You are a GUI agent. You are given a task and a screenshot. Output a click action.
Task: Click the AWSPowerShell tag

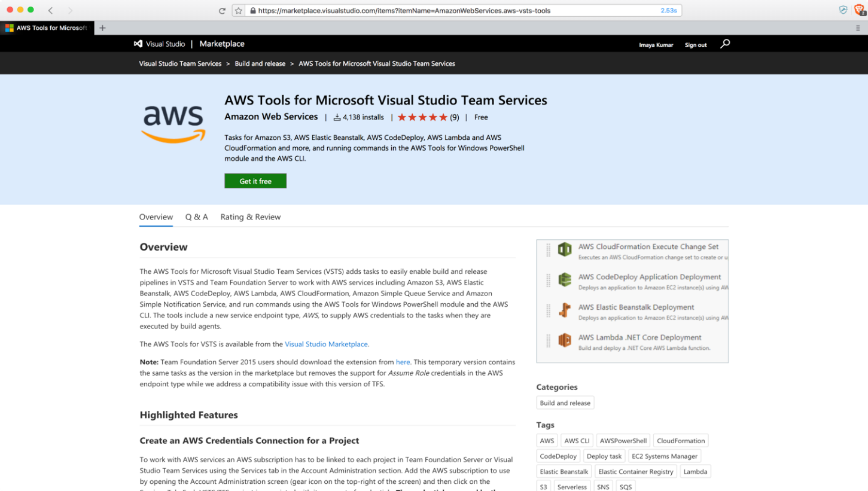(x=623, y=441)
